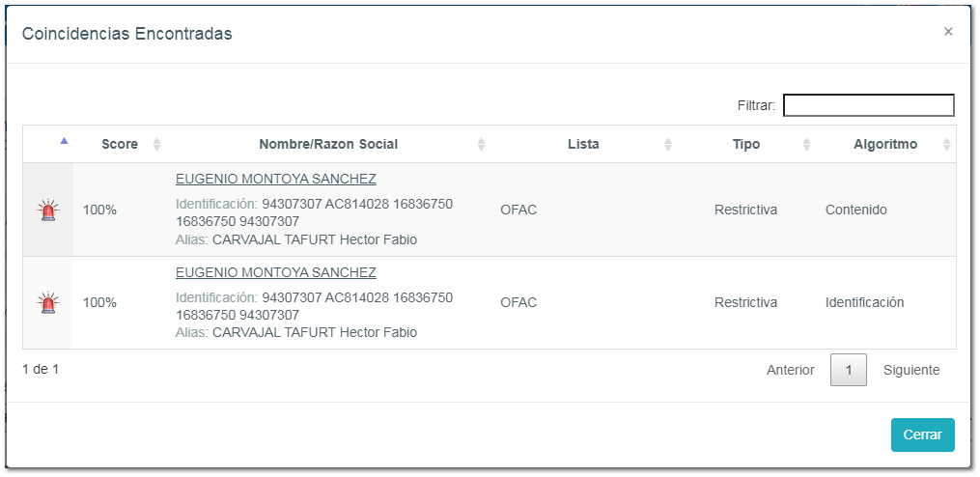Click the blue ascending sort triangle in the first column
The image size is (980, 477).
(64, 141)
